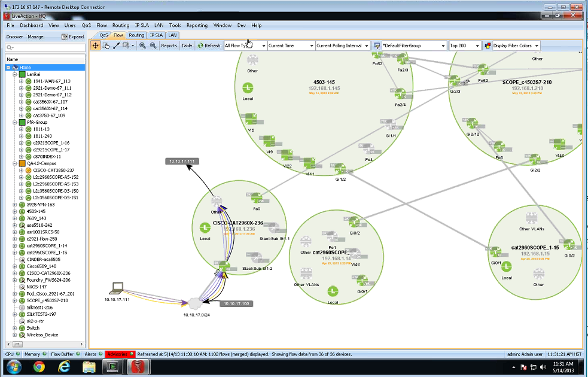
Task: Click the laptop icon for 10.10.17.111
Action: click(x=117, y=288)
